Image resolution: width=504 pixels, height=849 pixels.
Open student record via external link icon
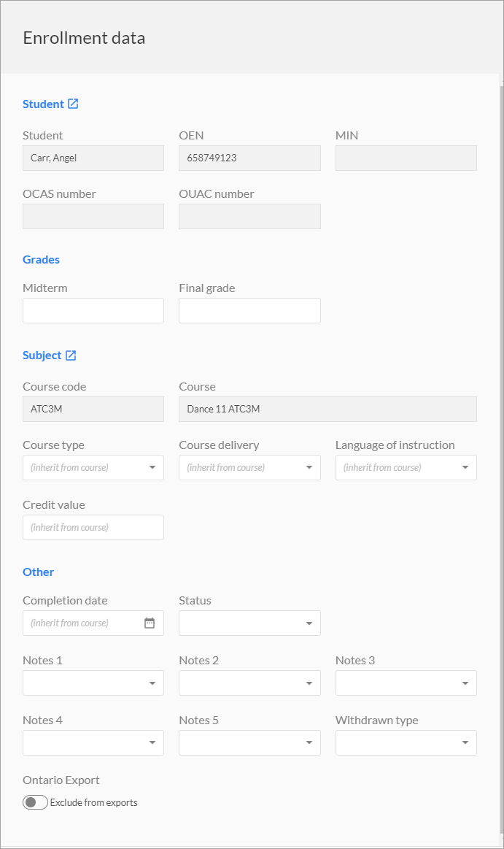(73, 104)
